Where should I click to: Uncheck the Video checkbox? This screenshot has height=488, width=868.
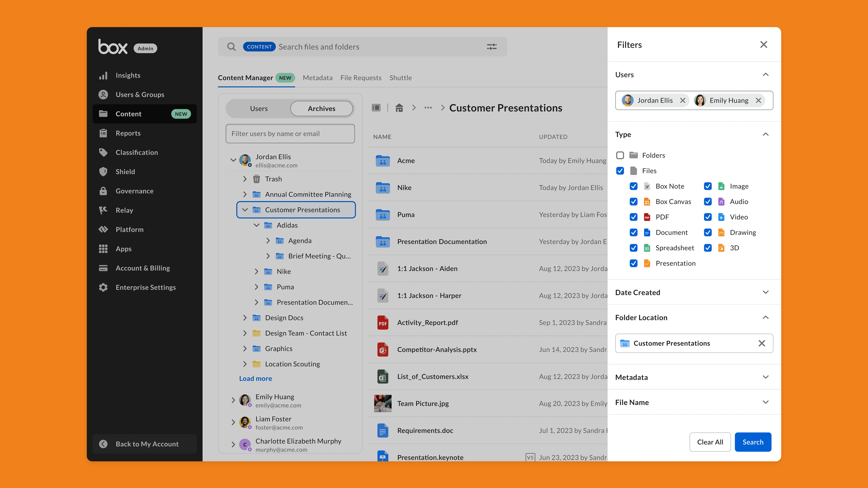click(708, 217)
